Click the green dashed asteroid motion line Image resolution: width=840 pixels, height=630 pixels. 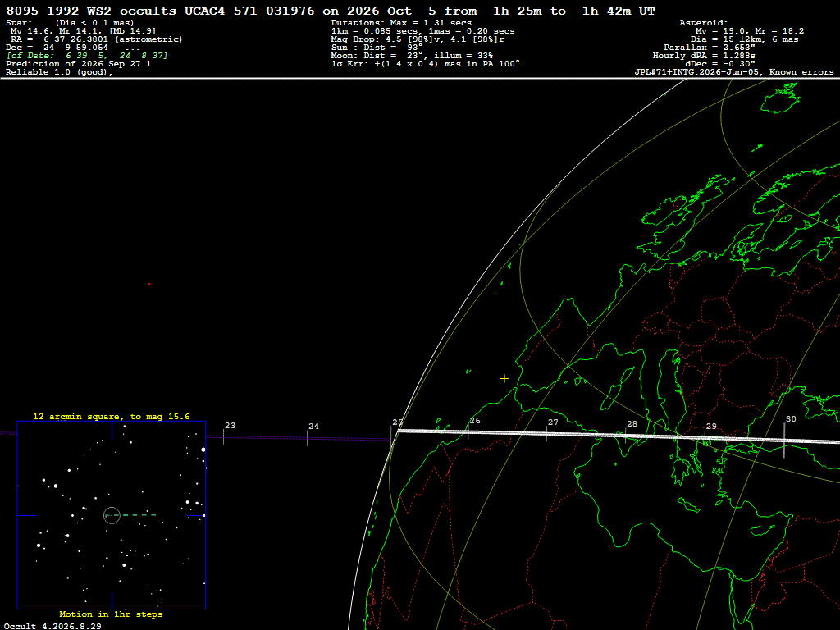pos(131,515)
